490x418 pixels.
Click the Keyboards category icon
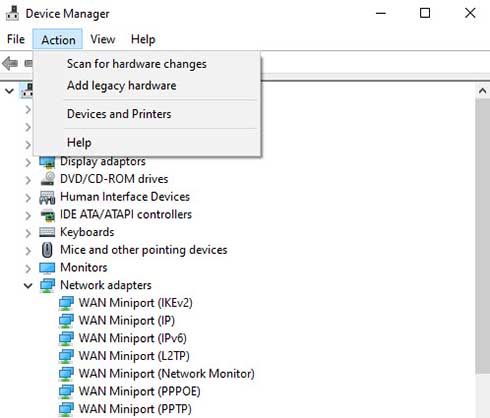click(x=47, y=232)
